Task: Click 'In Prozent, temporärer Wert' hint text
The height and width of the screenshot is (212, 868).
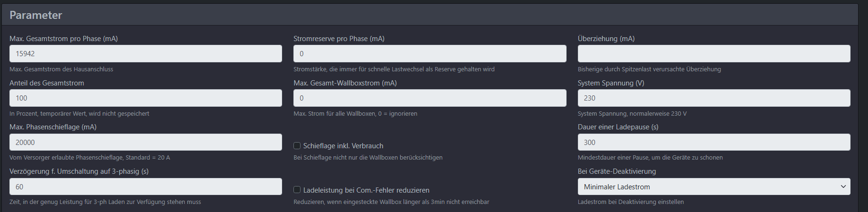Action: [79, 114]
